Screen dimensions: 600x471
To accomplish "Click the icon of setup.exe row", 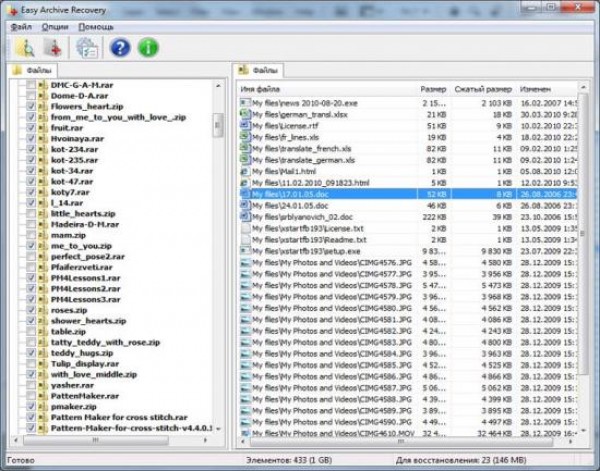I will coord(245,251).
